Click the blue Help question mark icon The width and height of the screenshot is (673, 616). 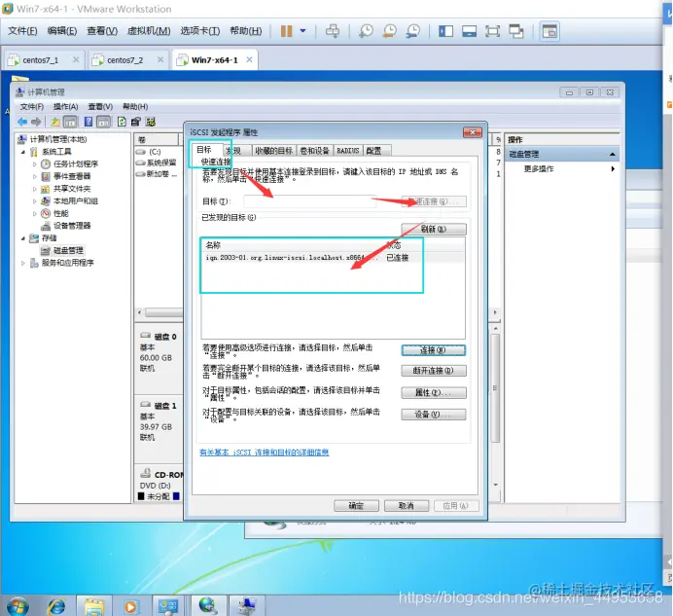89,122
